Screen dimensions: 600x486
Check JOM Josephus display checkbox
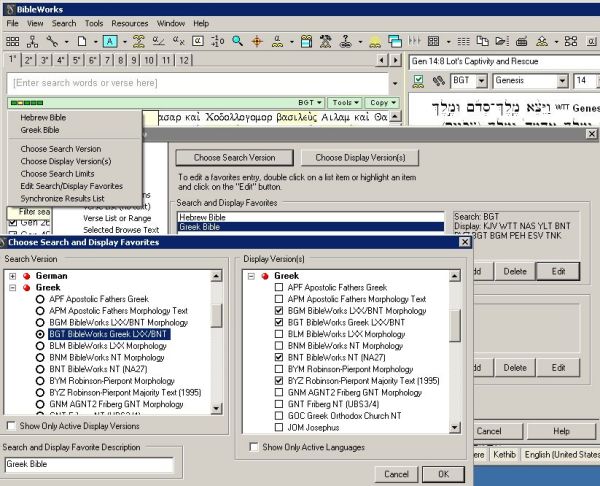(x=279, y=427)
